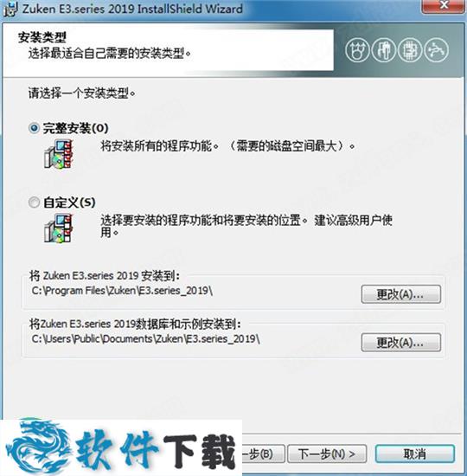Proceed with the 下一步(N) > button
This screenshot has height=476, width=467.
click(327, 453)
